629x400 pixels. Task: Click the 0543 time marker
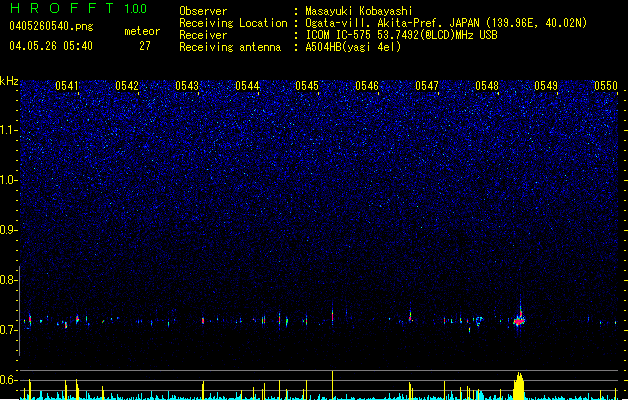point(187,86)
